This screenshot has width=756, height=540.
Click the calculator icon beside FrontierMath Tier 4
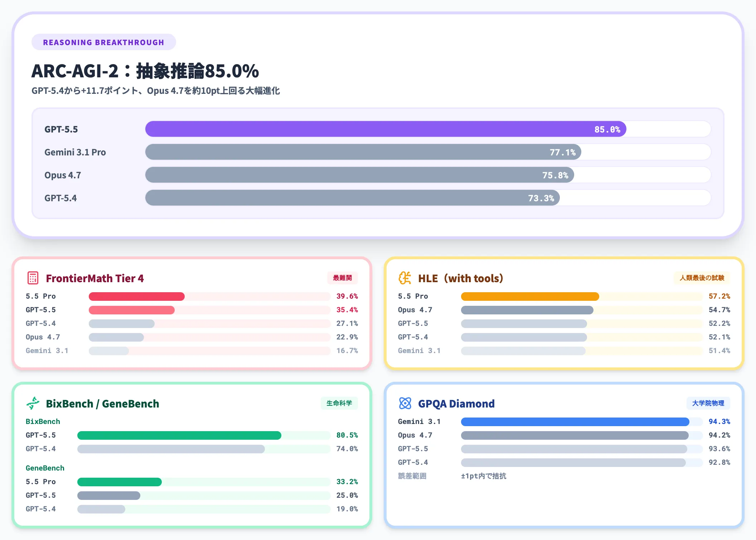tap(33, 278)
